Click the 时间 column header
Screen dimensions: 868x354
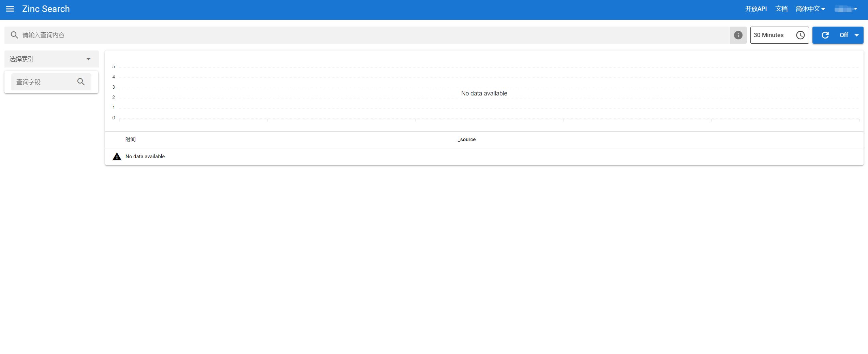[130, 139]
